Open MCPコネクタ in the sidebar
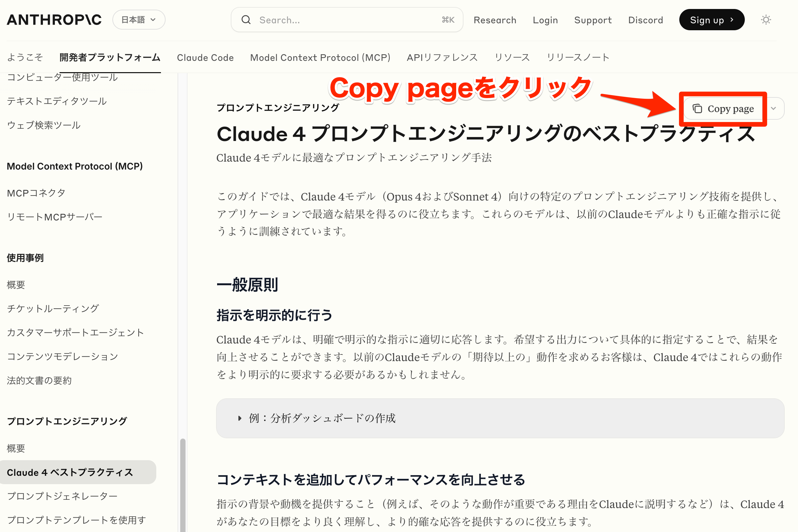The image size is (798, 532). coord(36,193)
